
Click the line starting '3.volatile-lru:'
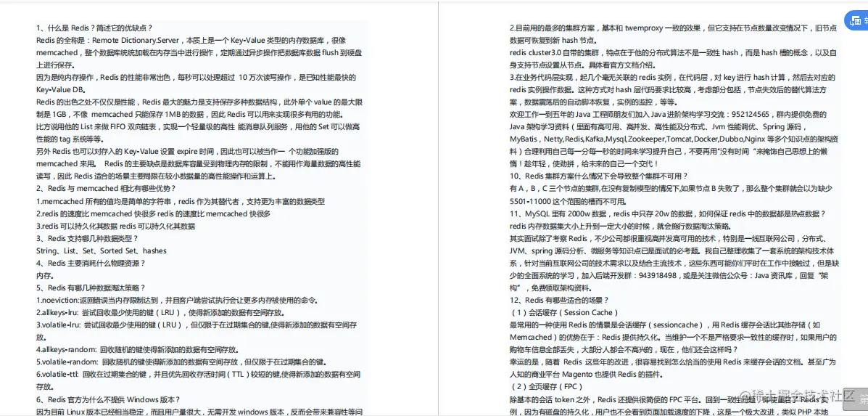click(x=196, y=325)
